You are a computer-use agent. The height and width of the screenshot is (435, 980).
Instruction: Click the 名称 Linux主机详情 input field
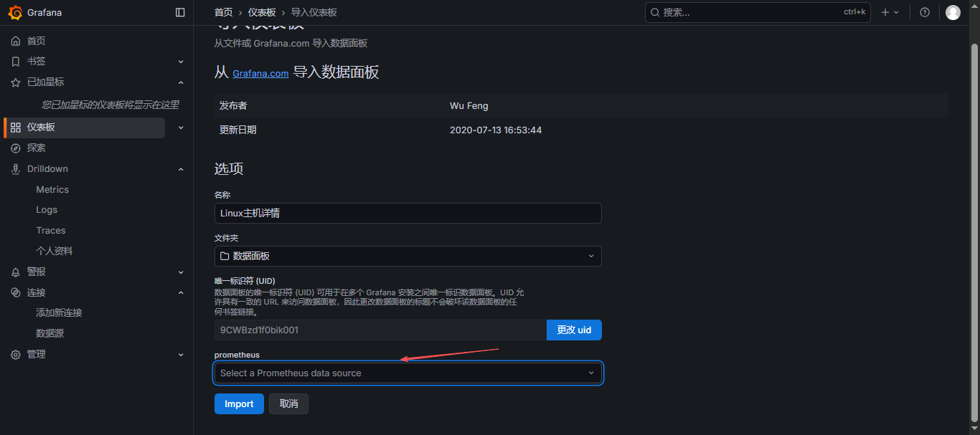pyautogui.click(x=407, y=213)
